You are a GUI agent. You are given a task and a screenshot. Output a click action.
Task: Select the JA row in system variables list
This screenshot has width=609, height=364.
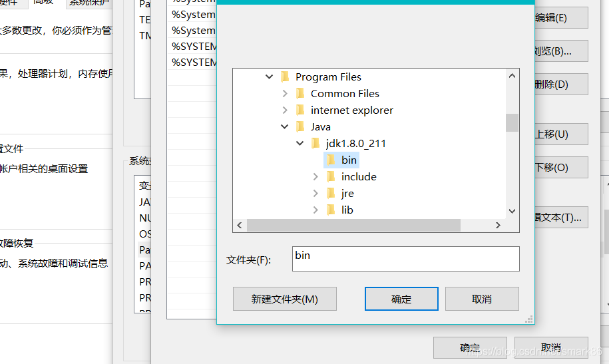145,202
